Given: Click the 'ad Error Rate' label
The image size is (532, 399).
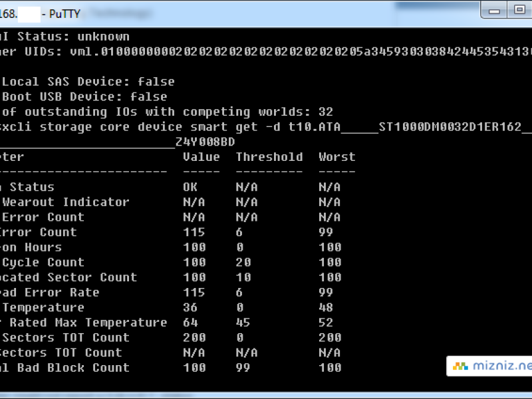Looking at the screenshot, I should 49,293.
